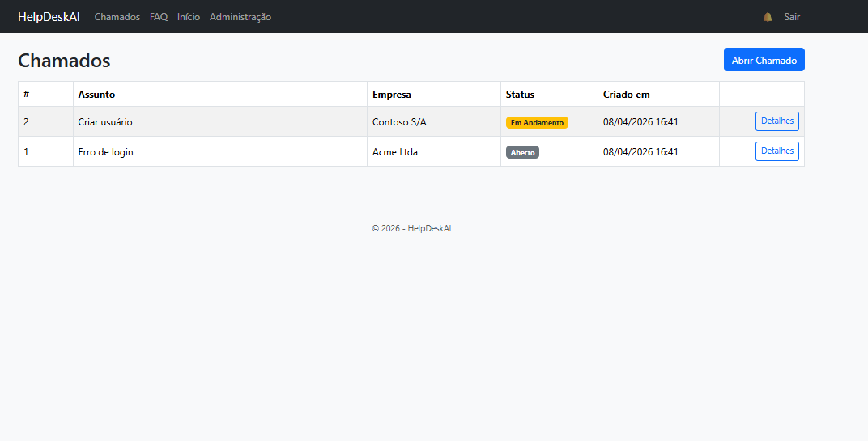This screenshot has height=441, width=868.
Task: Click the Status column header
Action: pos(549,94)
